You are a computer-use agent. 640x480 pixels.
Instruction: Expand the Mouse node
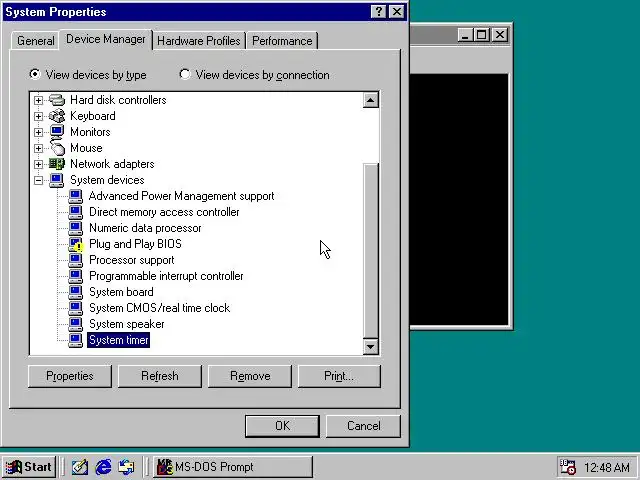(x=38, y=148)
